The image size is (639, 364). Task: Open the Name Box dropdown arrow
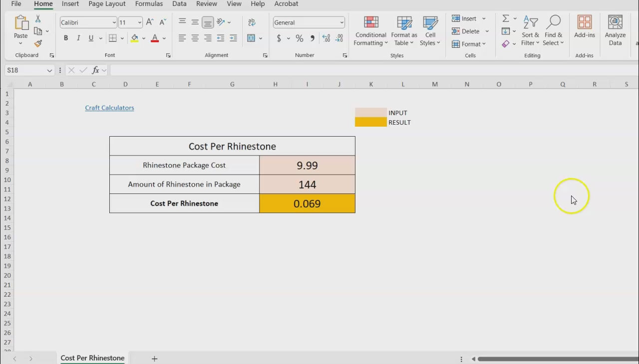(x=49, y=71)
